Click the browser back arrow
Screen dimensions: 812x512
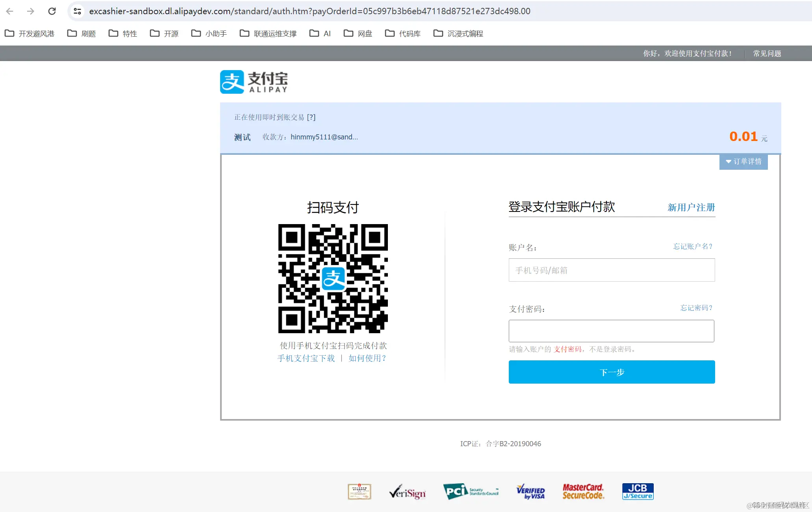(x=10, y=11)
